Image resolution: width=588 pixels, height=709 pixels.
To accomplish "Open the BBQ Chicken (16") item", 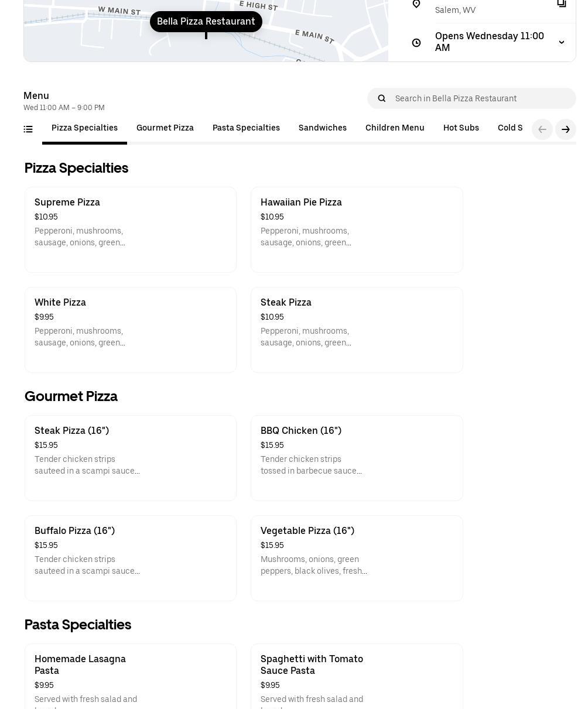I will pyautogui.click(x=357, y=458).
